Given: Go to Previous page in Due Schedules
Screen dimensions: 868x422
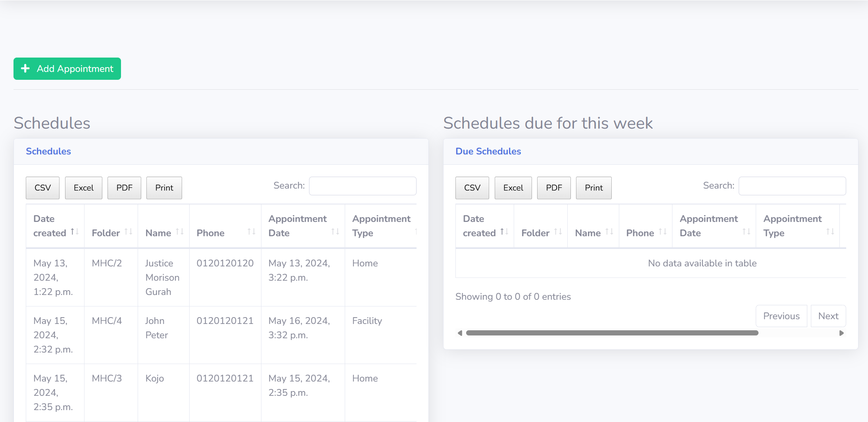Looking at the screenshot, I should click(781, 316).
